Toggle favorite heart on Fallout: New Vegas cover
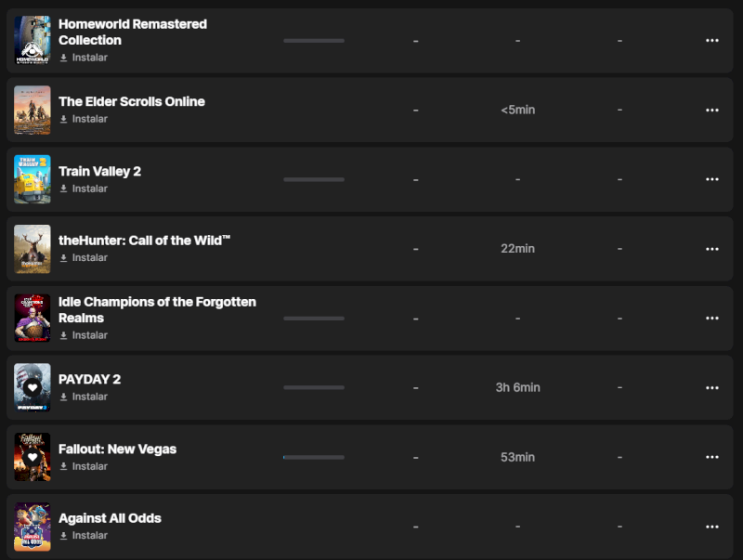Image resolution: width=743 pixels, height=560 pixels. point(33,457)
